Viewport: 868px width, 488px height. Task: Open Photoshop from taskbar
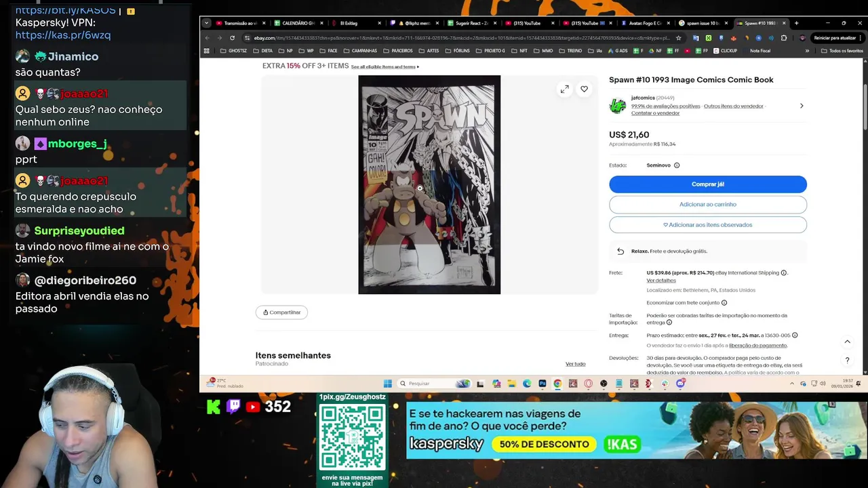point(542,384)
